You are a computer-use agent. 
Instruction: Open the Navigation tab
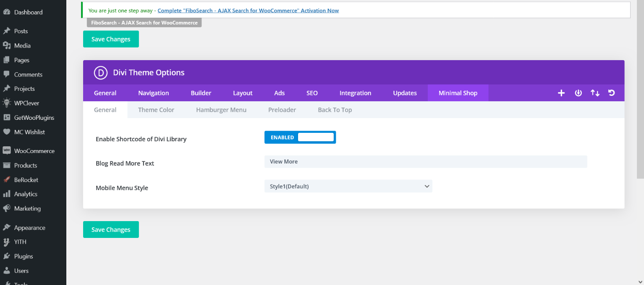click(x=154, y=93)
